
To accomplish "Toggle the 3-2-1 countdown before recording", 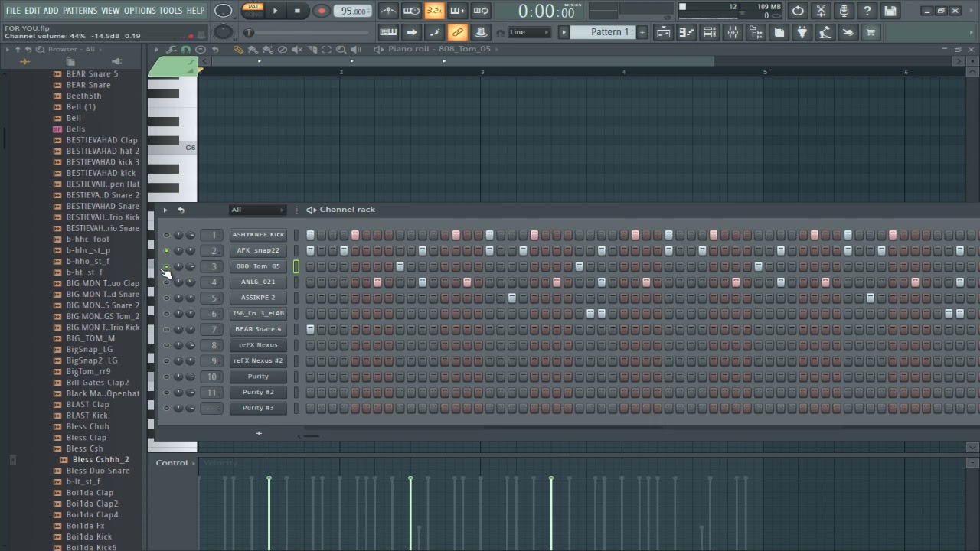I will click(434, 11).
